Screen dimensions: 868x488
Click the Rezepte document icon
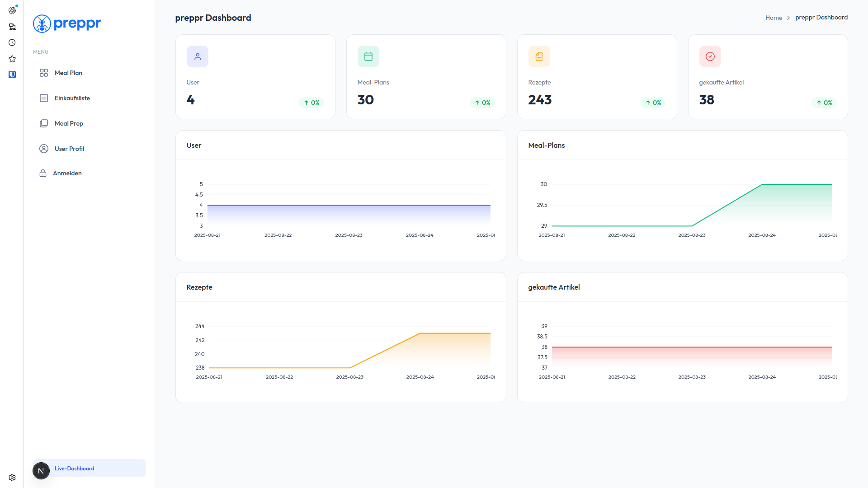coord(539,56)
